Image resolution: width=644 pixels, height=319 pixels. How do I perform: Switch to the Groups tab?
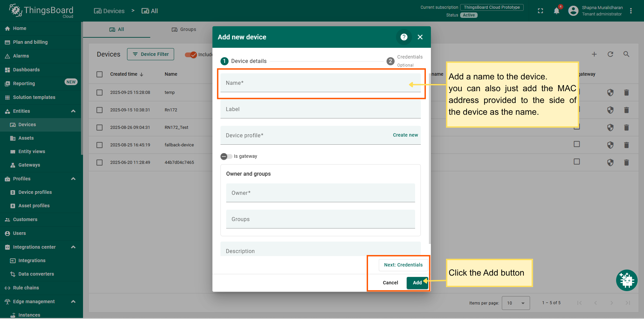[184, 30]
